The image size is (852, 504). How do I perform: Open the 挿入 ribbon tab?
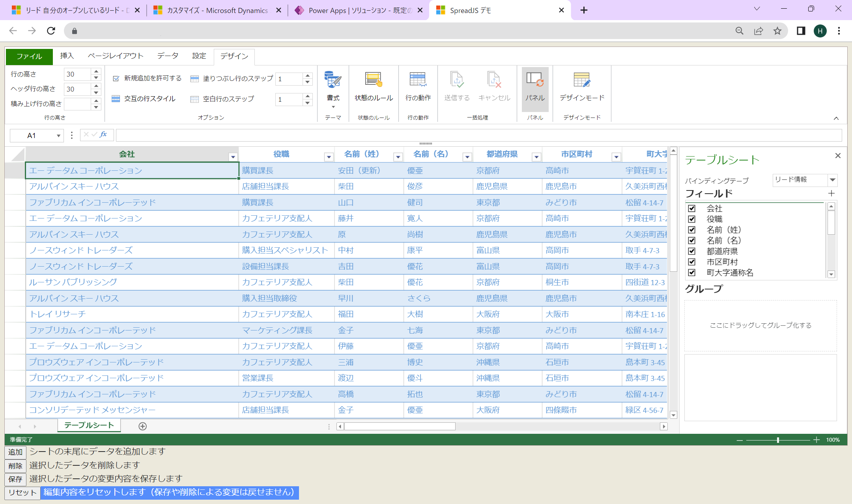pyautogui.click(x=67, y=56)
